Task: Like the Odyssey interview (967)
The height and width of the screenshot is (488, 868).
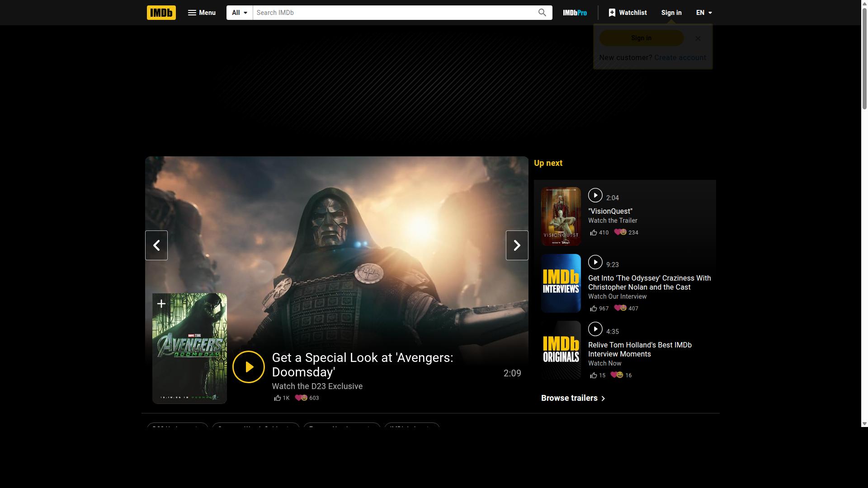Action: [x=599, y=309]
